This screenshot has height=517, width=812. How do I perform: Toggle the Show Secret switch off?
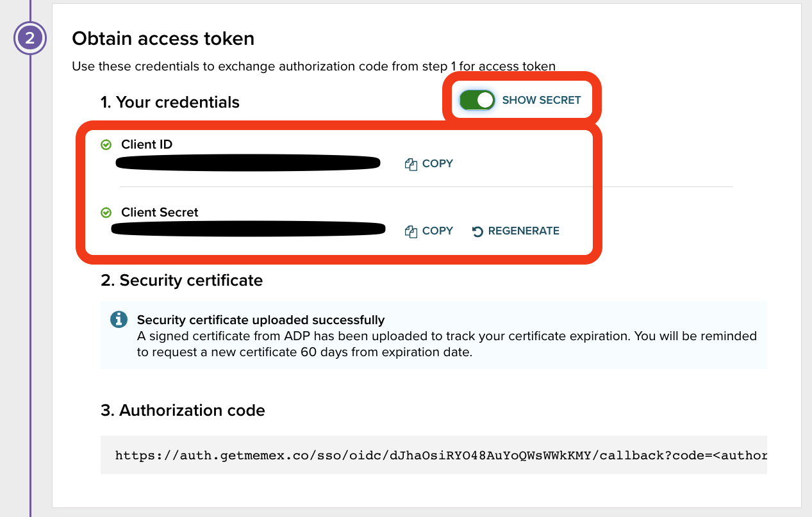pos(477,101)
